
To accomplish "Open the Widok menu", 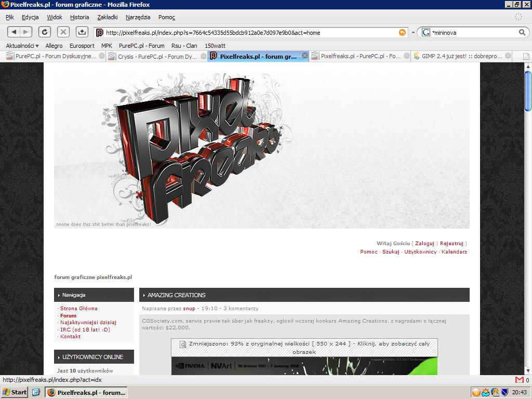I will [x=55, y=17].
